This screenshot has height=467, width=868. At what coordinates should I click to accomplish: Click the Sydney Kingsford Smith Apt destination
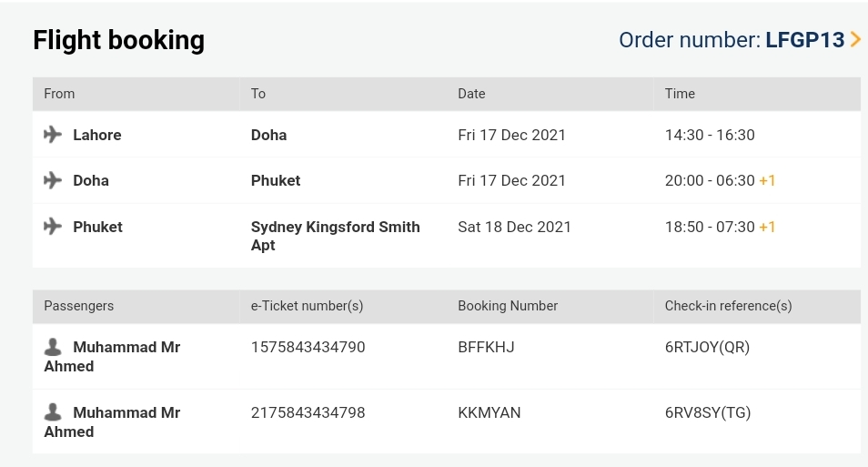335,236
